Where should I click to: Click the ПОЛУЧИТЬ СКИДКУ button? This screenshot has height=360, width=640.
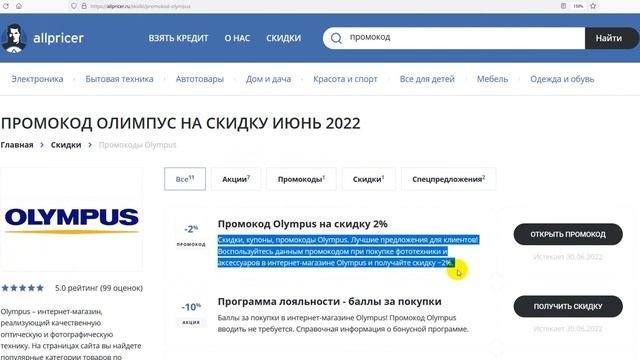pos(568,307)
